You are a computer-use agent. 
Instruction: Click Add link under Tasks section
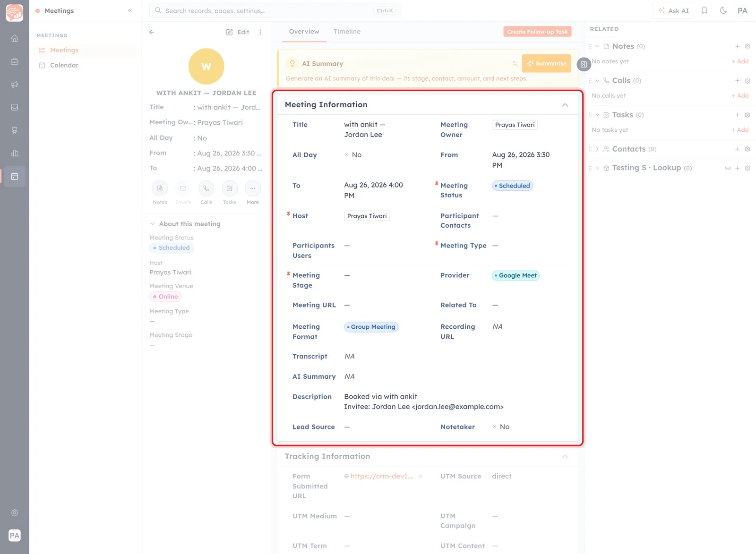pyautogui.click(x=740, y=130)
